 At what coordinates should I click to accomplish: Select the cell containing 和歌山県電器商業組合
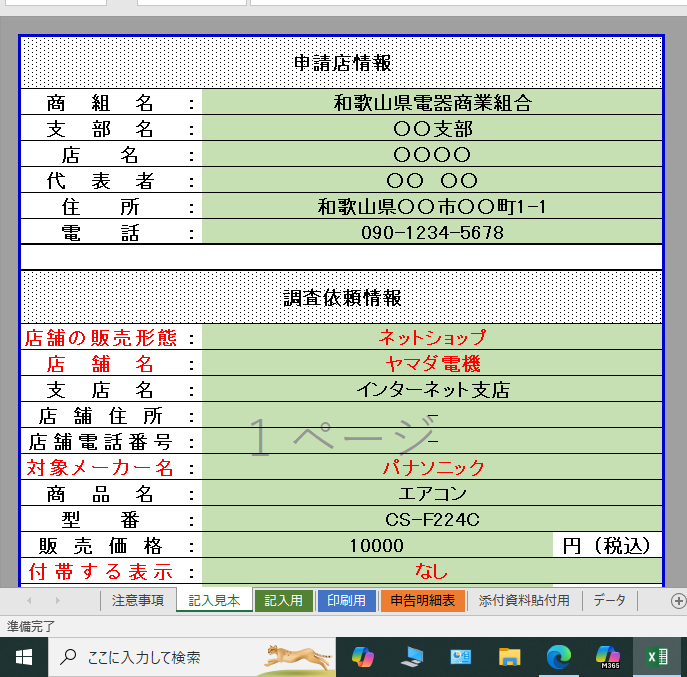coord(432,102)
